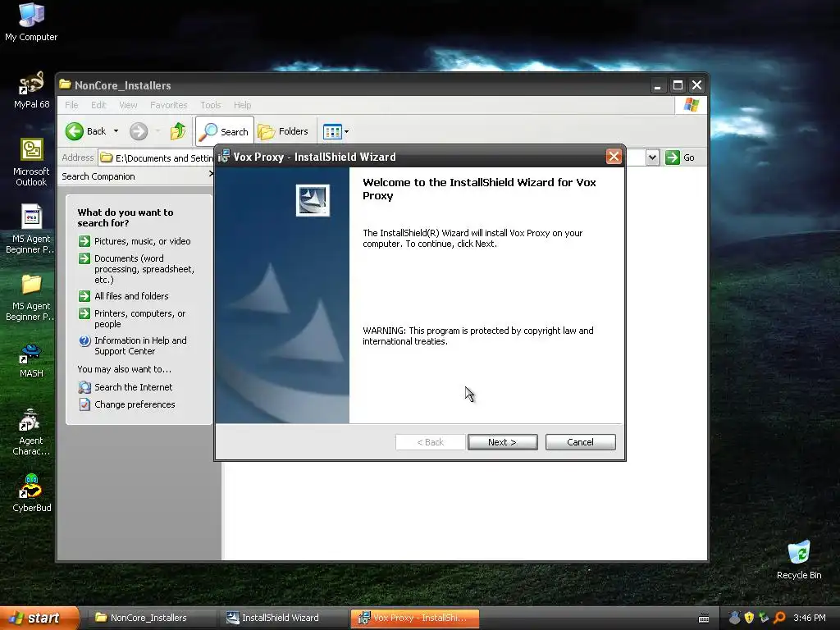Close the Search Companion pane
The width and height of the screenshot is (840, 630).
tap(211, 174)
